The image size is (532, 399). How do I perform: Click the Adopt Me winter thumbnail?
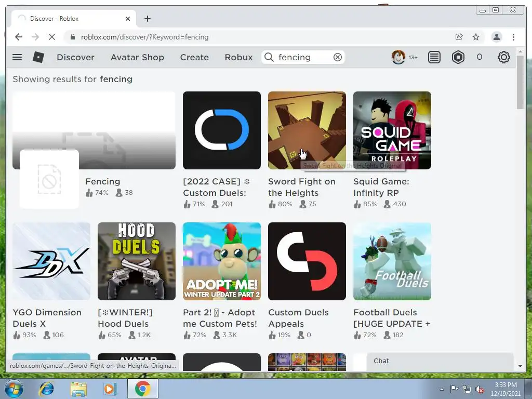[x=222, y=261]
